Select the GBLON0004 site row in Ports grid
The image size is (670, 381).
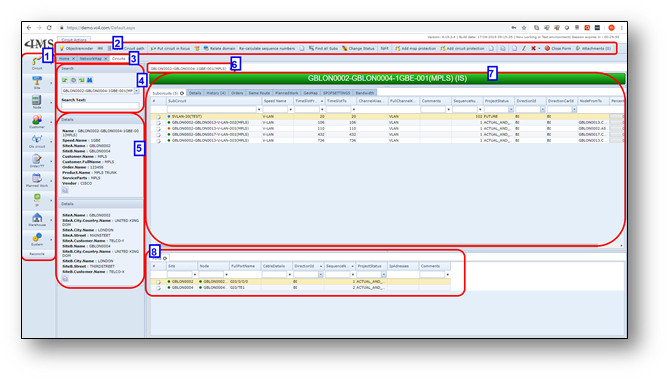pyautogui.click(x=300, y=287)
